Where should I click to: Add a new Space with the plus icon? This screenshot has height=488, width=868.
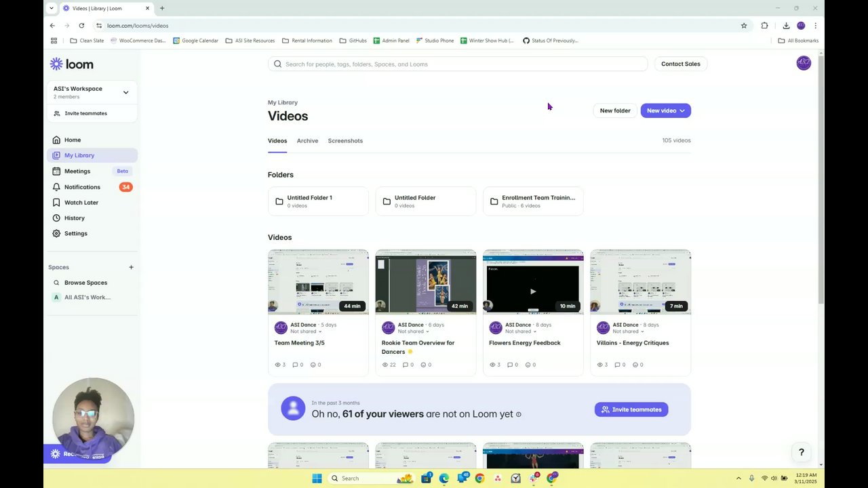click(x=131, y=267)
